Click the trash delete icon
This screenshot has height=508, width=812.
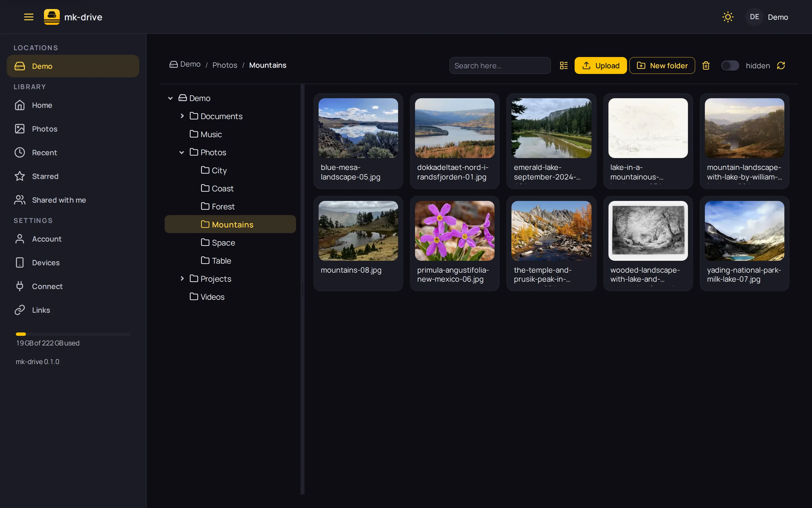[x=706, y=65]
